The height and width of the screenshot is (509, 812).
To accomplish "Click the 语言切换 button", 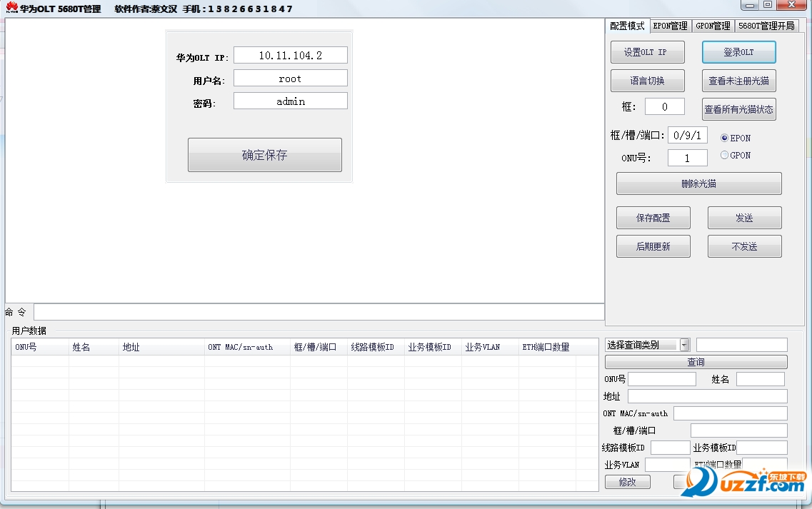I will [x=647, y=81].
